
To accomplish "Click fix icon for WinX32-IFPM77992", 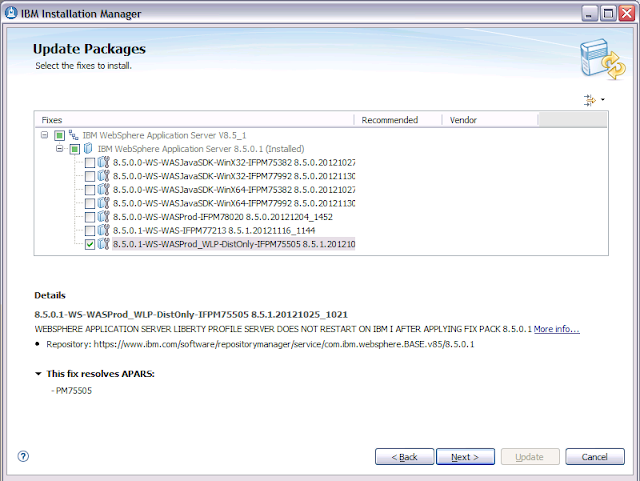I will pyautogui.click(x=104, y=176).
